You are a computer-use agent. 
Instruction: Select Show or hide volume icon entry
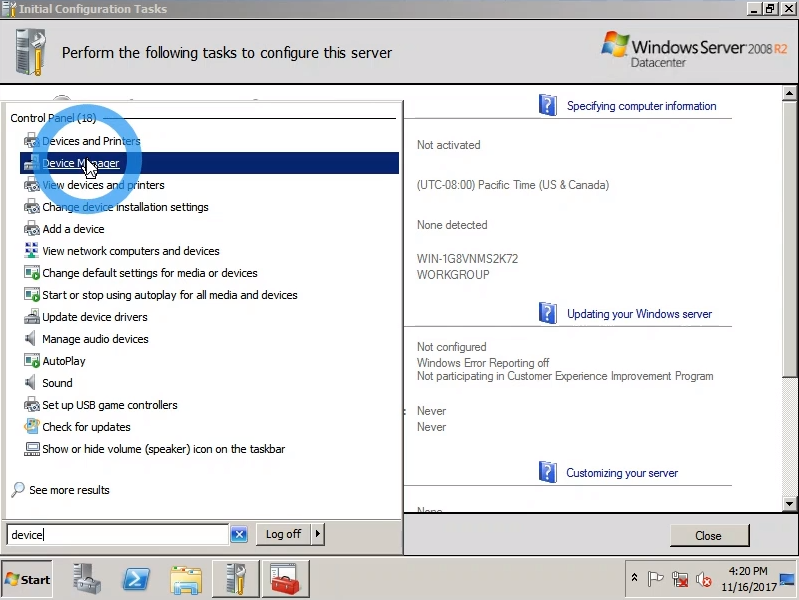coord(164,449)
